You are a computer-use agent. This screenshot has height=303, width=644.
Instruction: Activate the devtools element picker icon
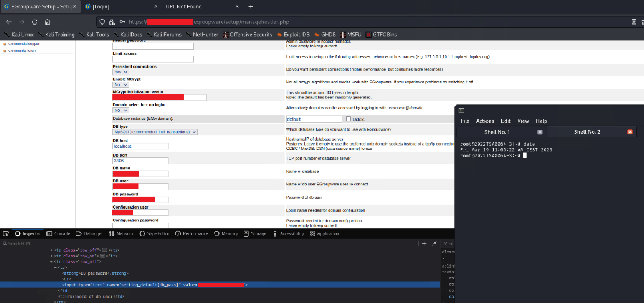(6, 233)
